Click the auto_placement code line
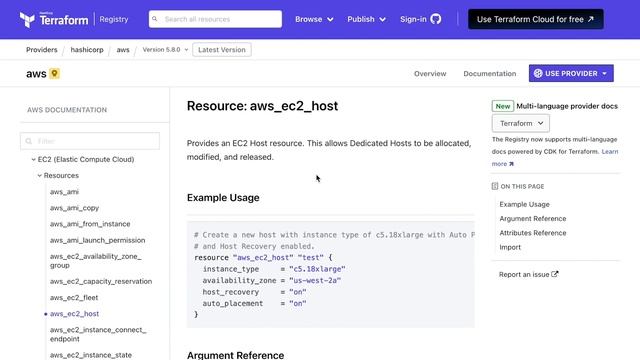640x360 pixels. coord(254,303)
